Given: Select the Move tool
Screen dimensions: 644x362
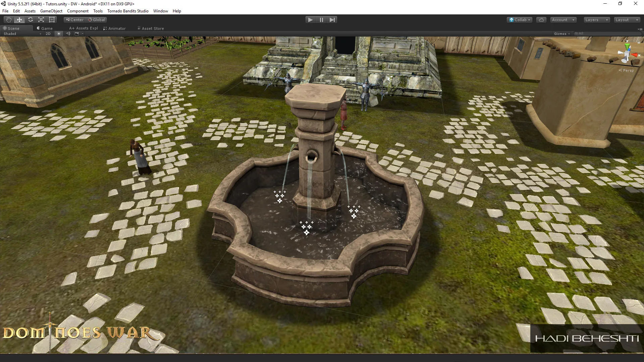Looking at the screenshot, I should tap(19, 20).
